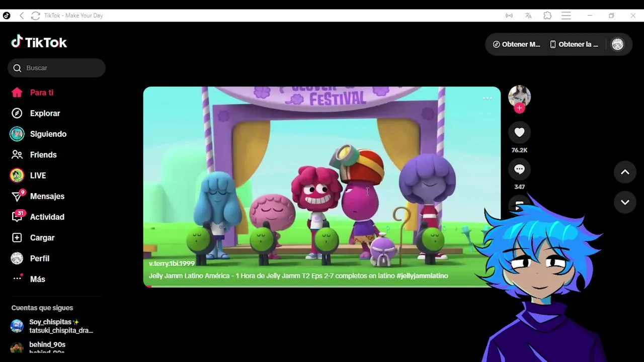Viewport: 644px width, 362px height.
Task: Go to previous video with up chevron
Action: [x=625, y=172]
